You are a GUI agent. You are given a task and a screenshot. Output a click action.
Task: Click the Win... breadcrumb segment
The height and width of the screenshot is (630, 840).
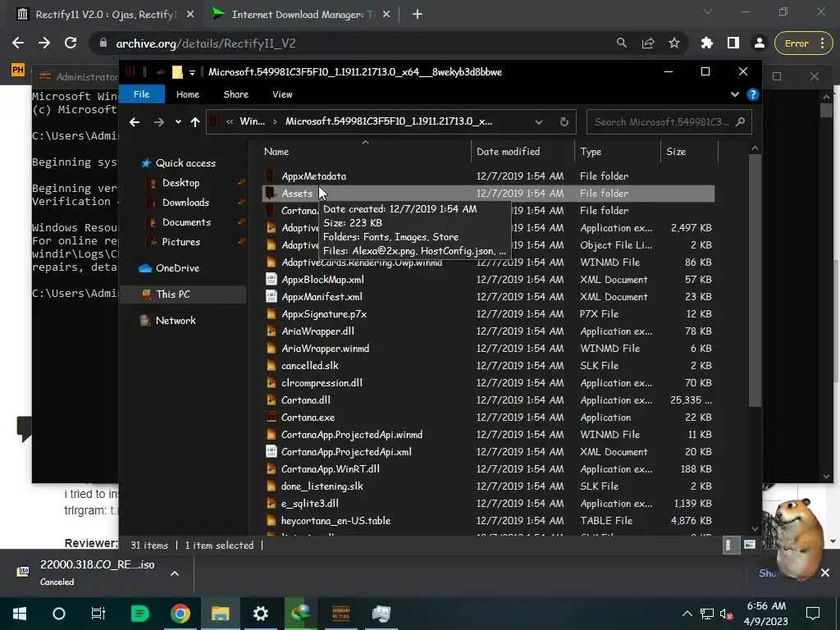253,121
